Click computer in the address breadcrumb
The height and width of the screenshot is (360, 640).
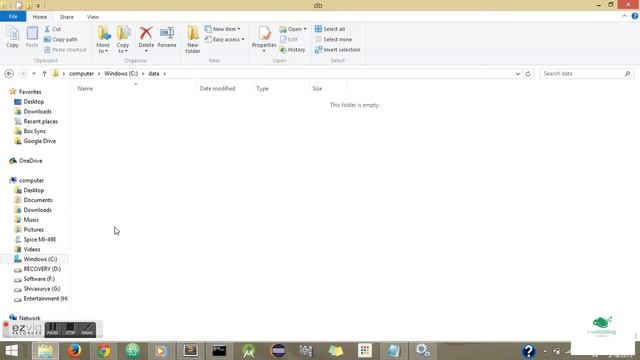[x=81, y=73]
